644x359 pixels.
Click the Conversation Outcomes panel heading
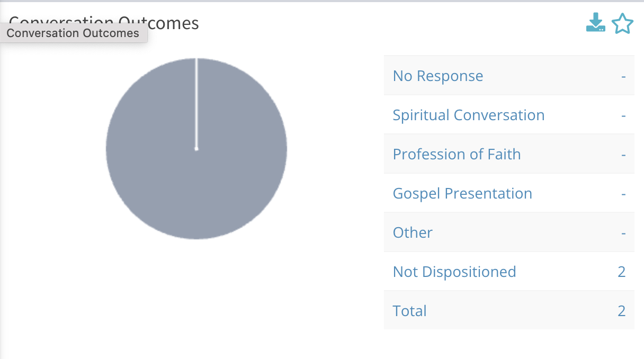tap(169, 23)
